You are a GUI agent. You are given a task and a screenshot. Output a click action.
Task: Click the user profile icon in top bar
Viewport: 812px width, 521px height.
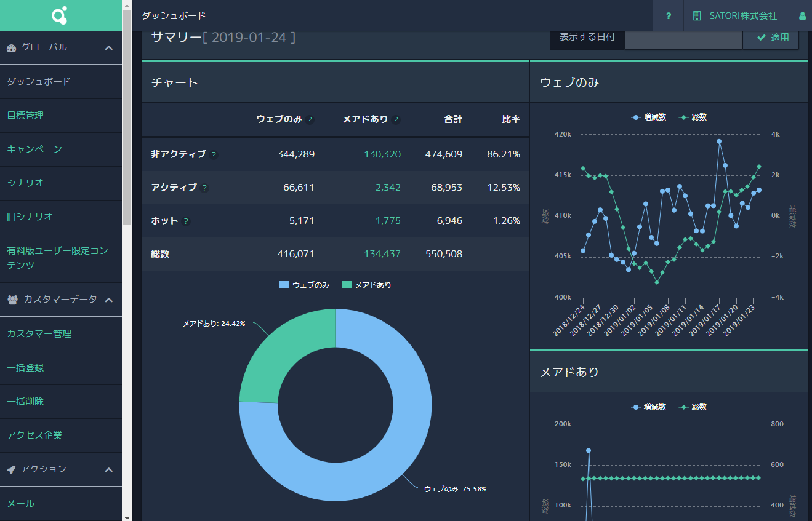point(802,16)
